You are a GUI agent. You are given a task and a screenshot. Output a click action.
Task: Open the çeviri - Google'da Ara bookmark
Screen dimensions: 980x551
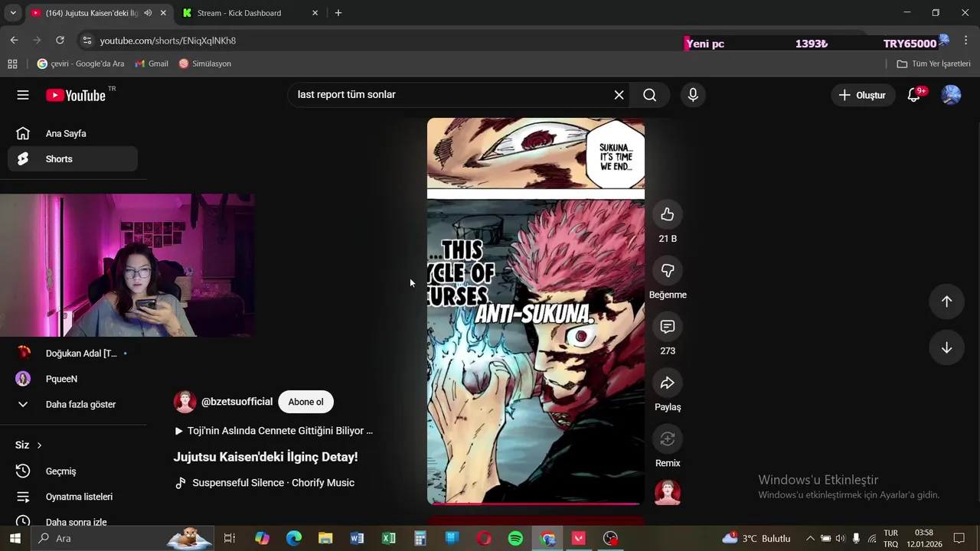80,64
